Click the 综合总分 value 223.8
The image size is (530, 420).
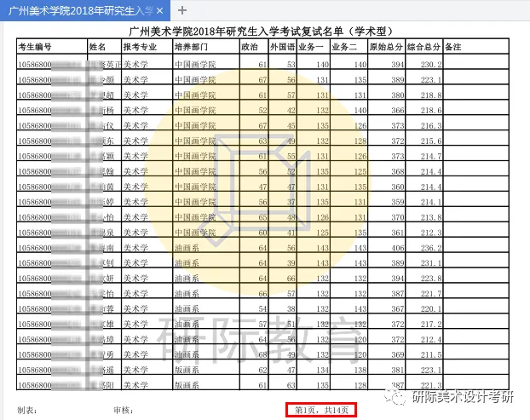coord(431,279)
